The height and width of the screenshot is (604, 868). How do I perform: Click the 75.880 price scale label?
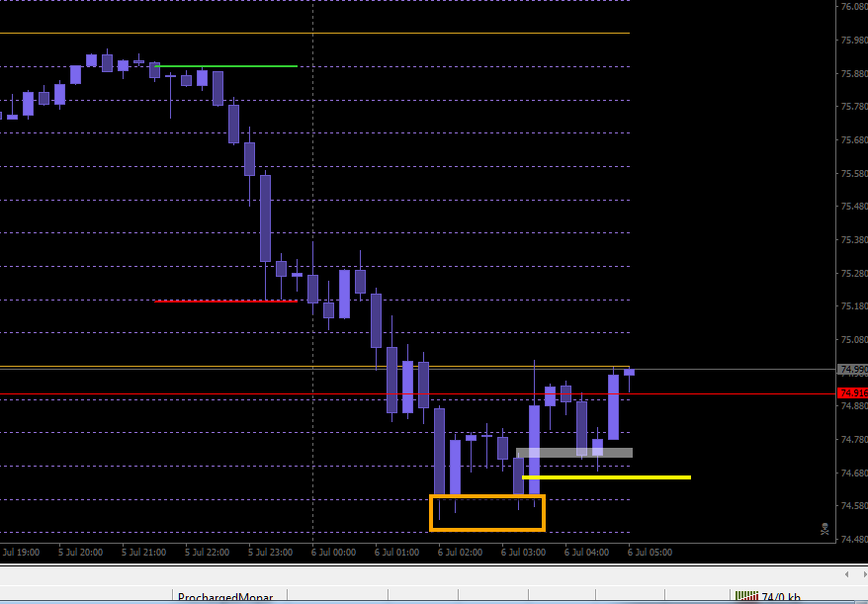854,73
